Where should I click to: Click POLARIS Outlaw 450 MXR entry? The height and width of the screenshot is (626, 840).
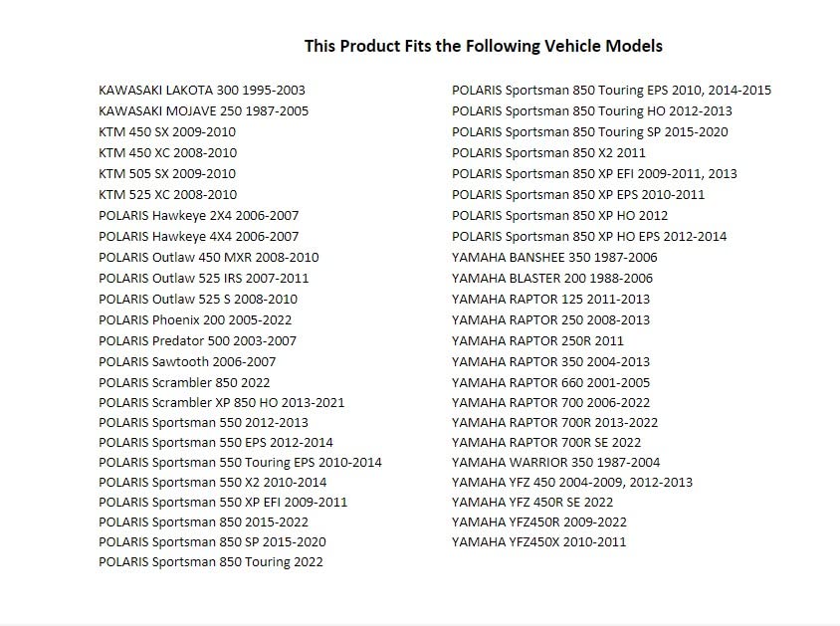point(209,257)
